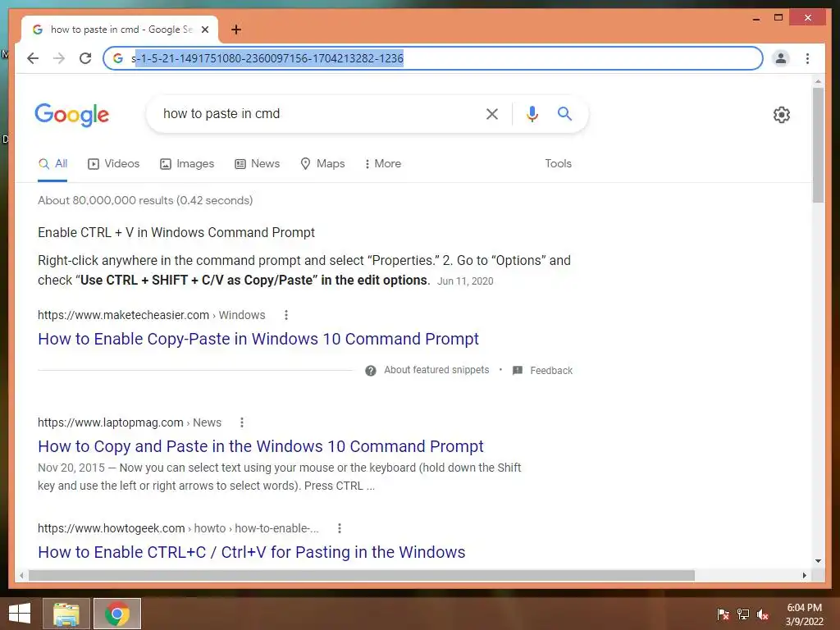Open options for maketecheasier.com result
The image size is (840, 630).
tap(286, 315)
